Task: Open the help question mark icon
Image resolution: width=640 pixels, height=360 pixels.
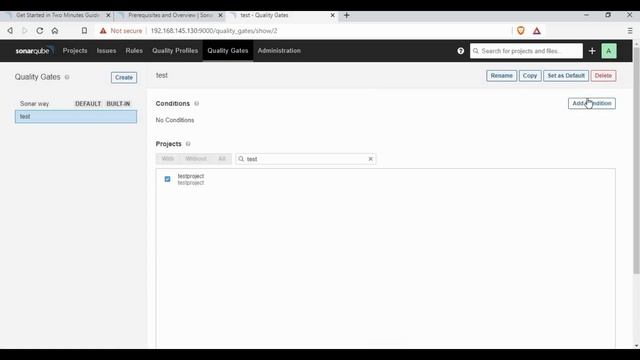Action: pyautogui.click(x=460, y=51)
